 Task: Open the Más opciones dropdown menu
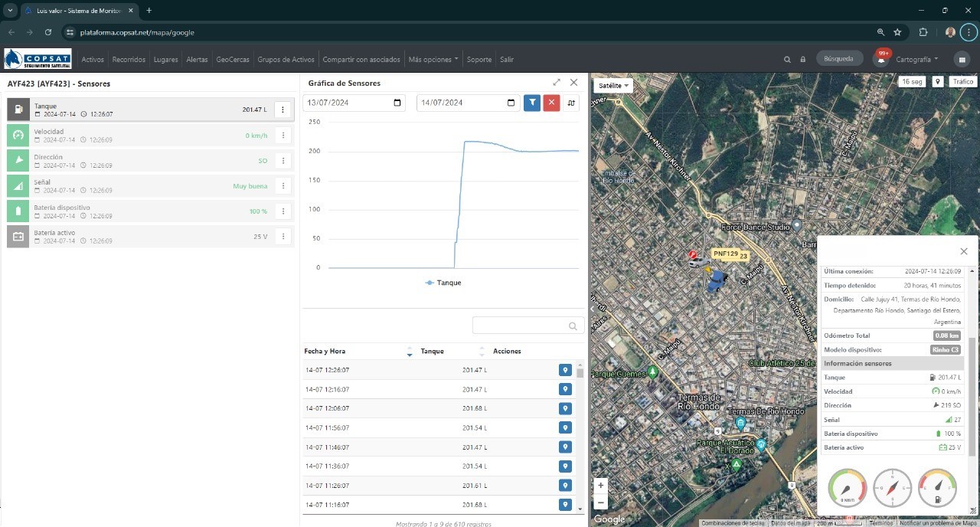pyautogui.click(x=433, y=59)
